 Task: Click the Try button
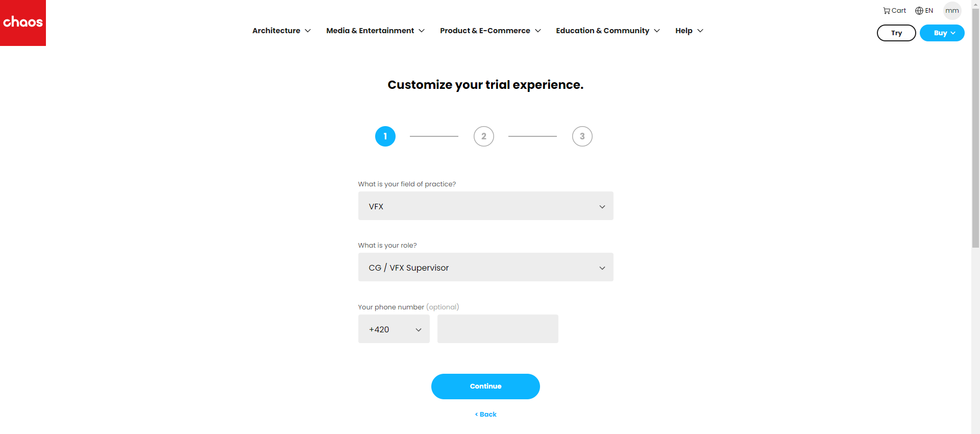point(896,33)
